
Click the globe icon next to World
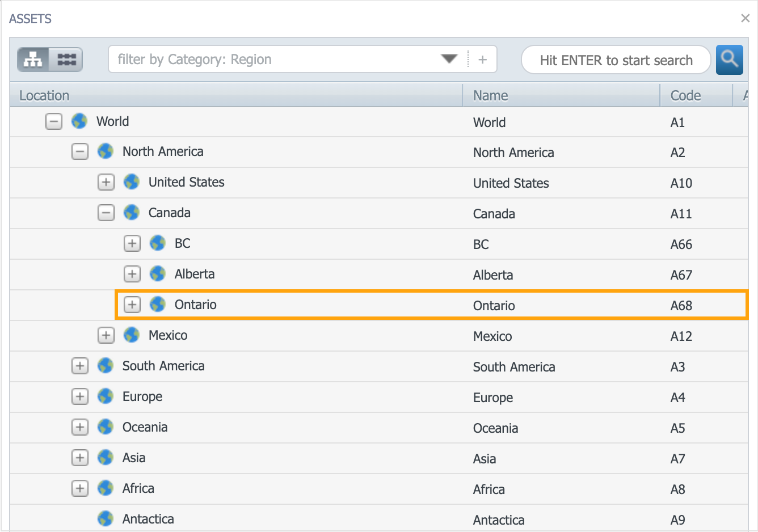click(x=79, y=121)
